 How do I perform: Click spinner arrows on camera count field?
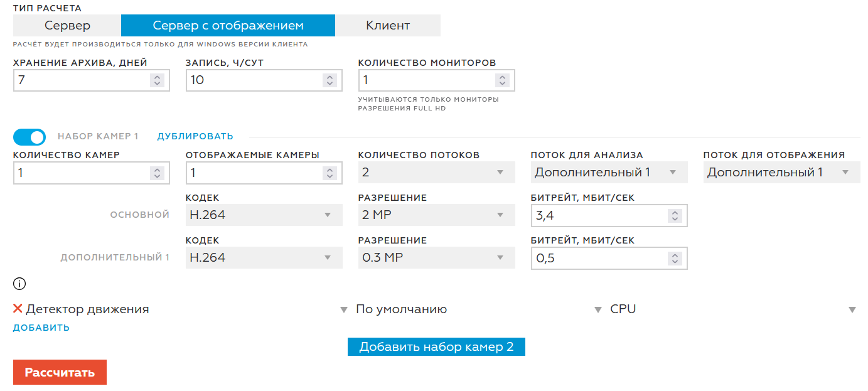point(157,173)
